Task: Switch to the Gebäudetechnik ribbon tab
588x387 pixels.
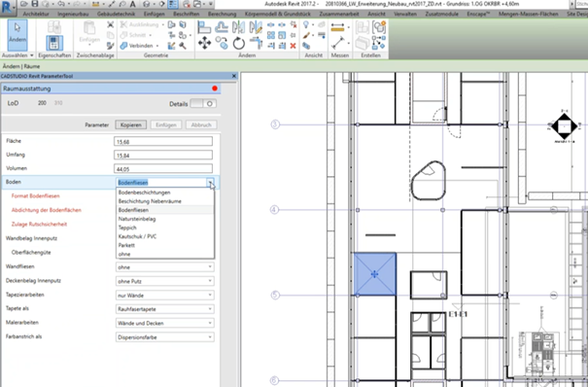Action: pos(117,14)
